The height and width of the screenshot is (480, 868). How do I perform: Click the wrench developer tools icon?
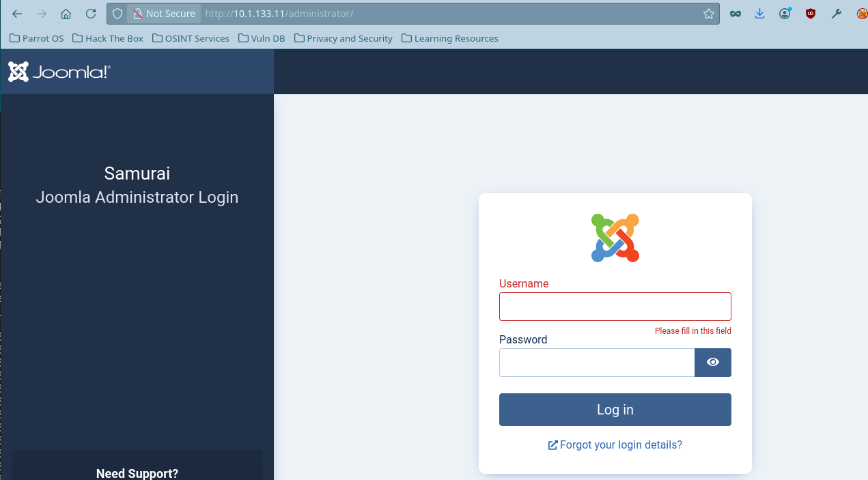pyautogui.click(x=836, y=14)
